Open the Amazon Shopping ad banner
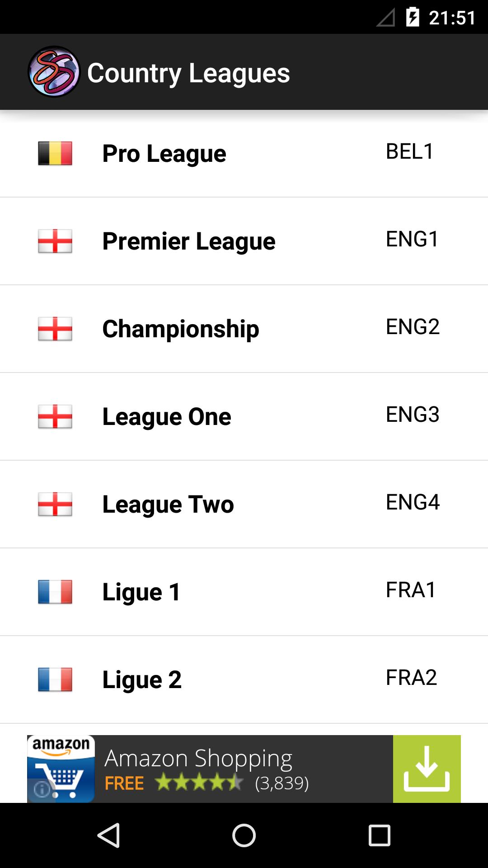Image resolution: width=488 pixels, height=868 pixels. pos(226,769)
